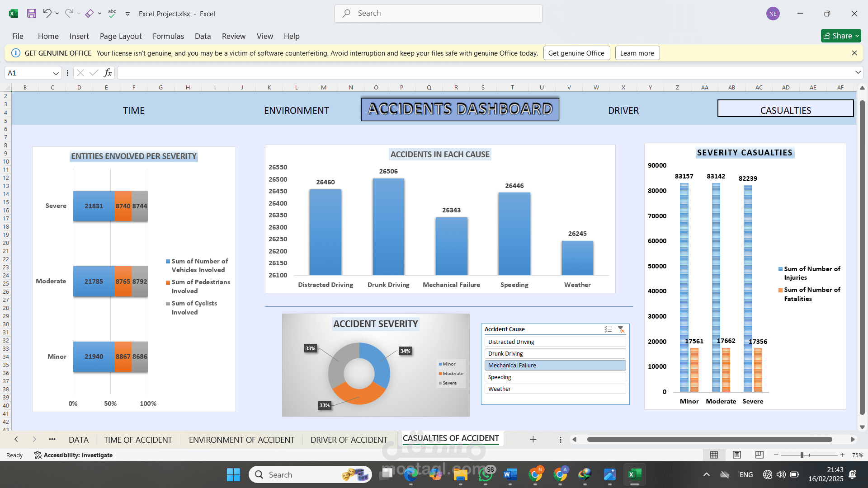
Task: Click the Get genuine Office button
Action: [576, 53]
